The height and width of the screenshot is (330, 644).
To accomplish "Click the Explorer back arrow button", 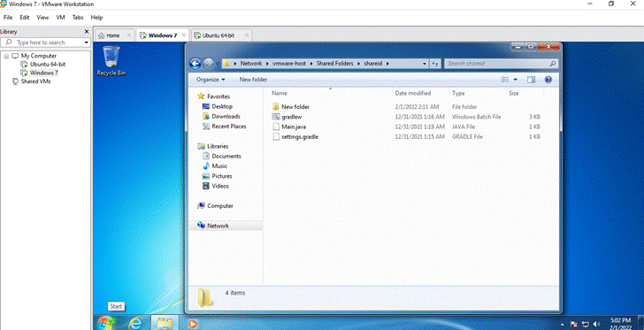I will click(x=195, y=64).
